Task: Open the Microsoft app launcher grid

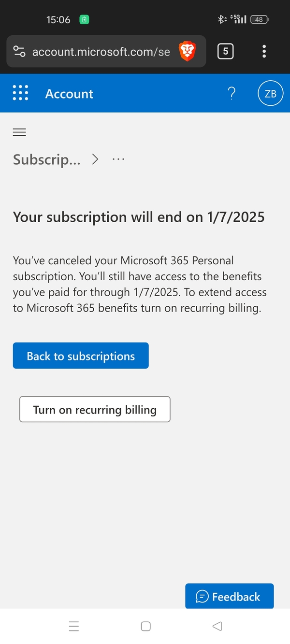Action: pyautogui.click(x=20, y=93)
